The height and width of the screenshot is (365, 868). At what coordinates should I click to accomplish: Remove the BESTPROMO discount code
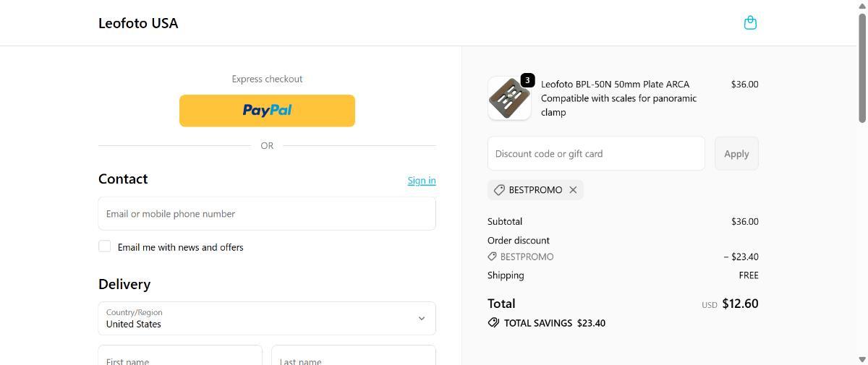[x=573, y=189]
